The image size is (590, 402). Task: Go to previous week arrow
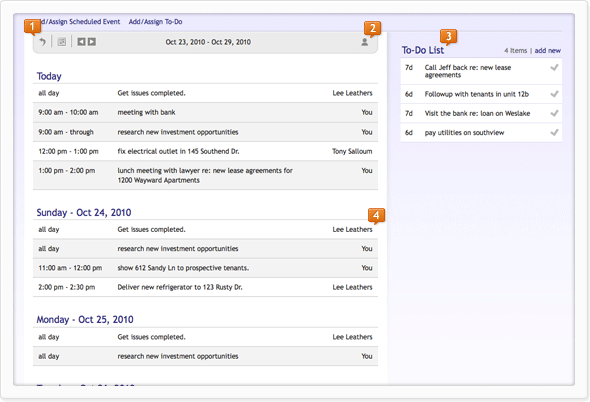tap(81, 42)
